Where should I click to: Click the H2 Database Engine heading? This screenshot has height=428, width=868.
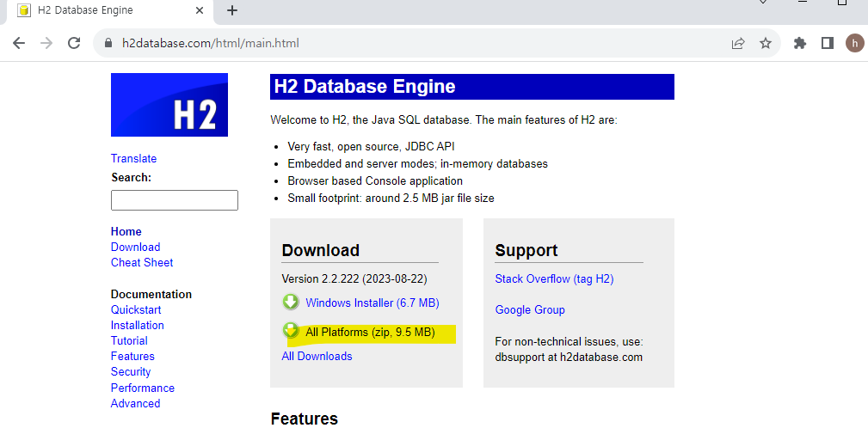[365, 87]
